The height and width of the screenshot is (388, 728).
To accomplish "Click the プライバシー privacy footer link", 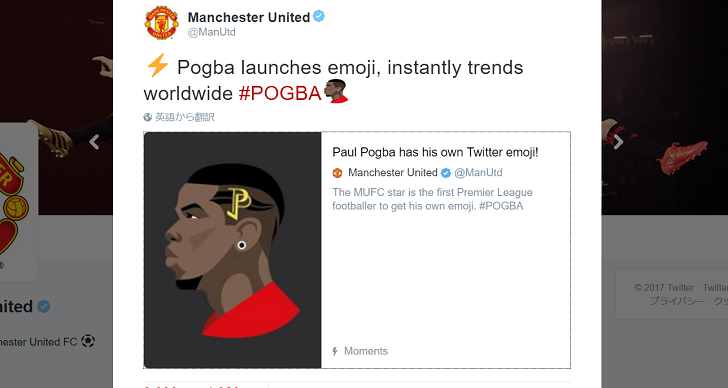I will 677,301.
